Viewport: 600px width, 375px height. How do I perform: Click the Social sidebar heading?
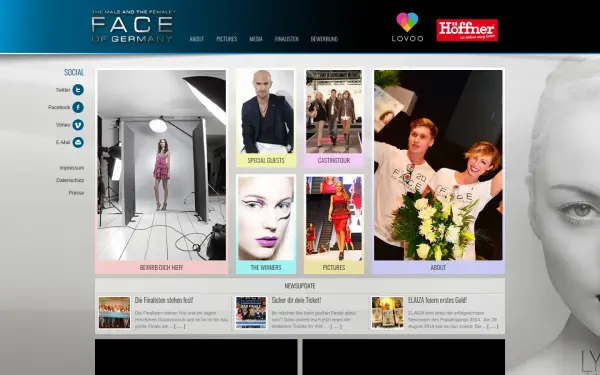click(74, 72)
